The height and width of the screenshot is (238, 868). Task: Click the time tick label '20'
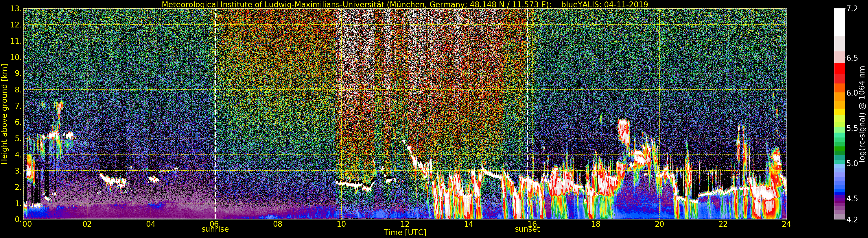tap(659, 224)
